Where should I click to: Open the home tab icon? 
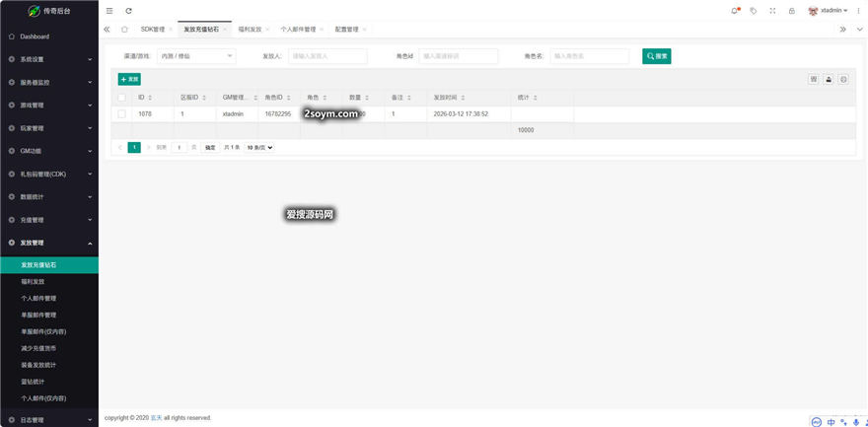[x=124, y=30]
